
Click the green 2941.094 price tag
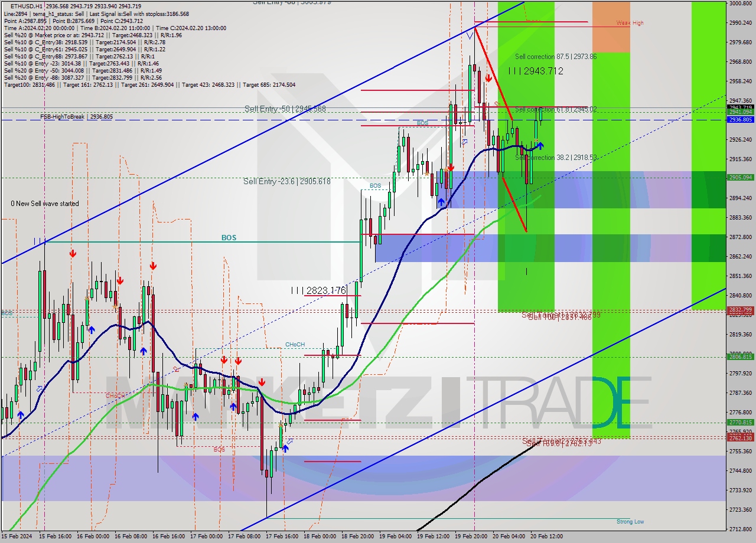pos(740,112)
